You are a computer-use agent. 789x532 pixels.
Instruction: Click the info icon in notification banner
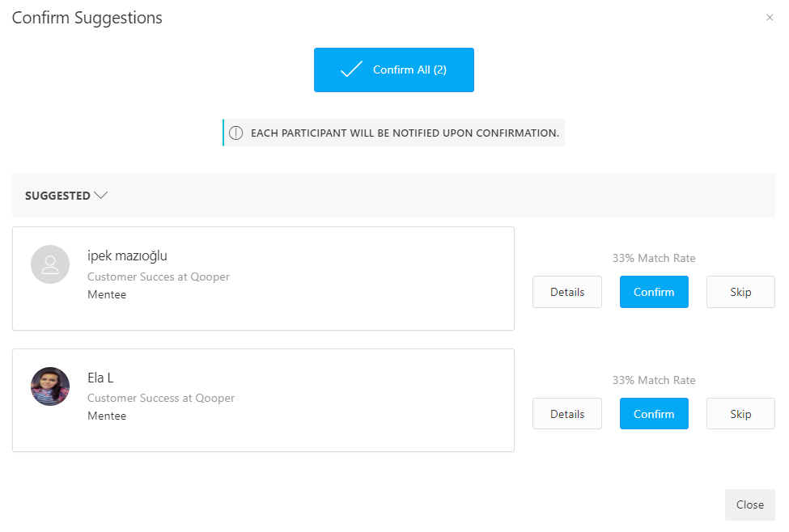236,133
